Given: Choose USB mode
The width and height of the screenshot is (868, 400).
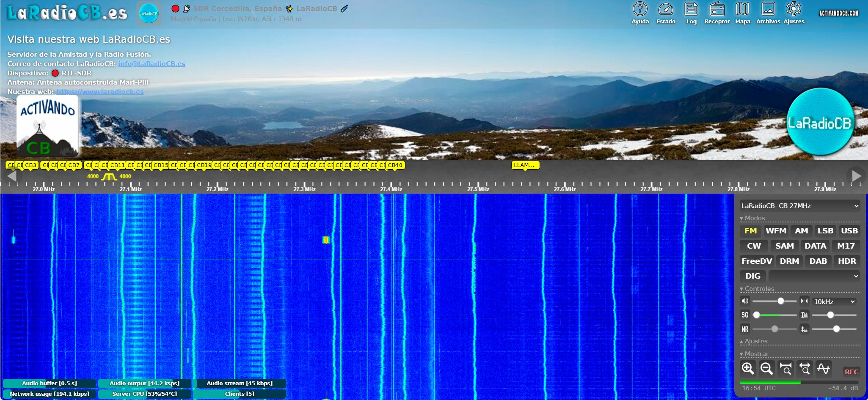Looking at the screenshot, I should click(x=849, y=231).
